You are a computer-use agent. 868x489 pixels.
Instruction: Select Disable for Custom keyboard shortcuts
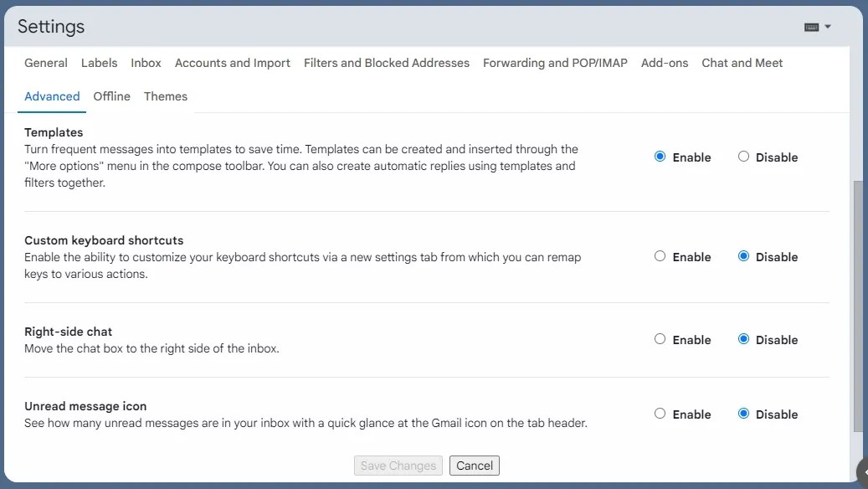click(743, 256)
